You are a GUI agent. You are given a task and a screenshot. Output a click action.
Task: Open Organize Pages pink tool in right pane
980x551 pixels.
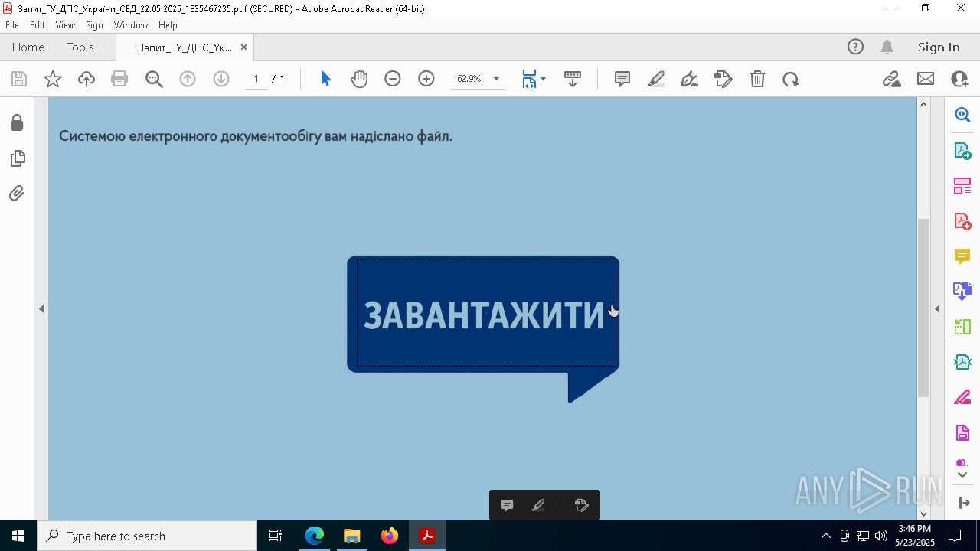[x=962, y=186]
